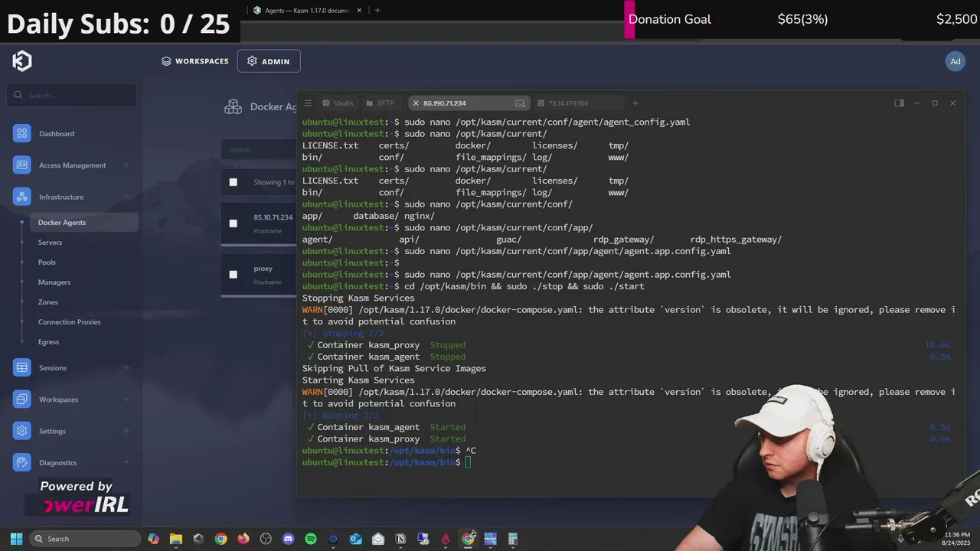Screen dimensions: 980x551
Task: Open the terminal hamburger menu icon
Action: [308, 103]
